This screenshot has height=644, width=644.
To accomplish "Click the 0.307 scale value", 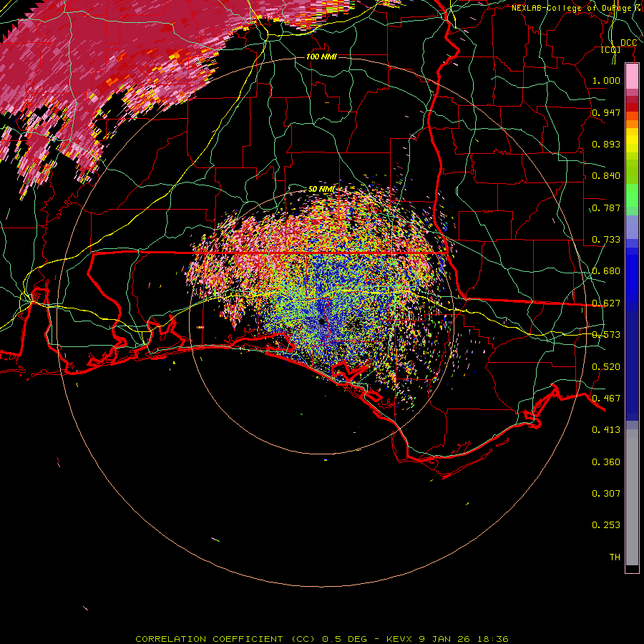I will point(606,493).
